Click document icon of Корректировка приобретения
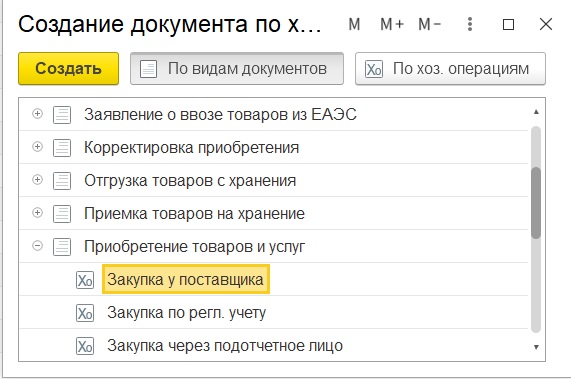The width and height of the screenshot is (571, 379). 62,148
